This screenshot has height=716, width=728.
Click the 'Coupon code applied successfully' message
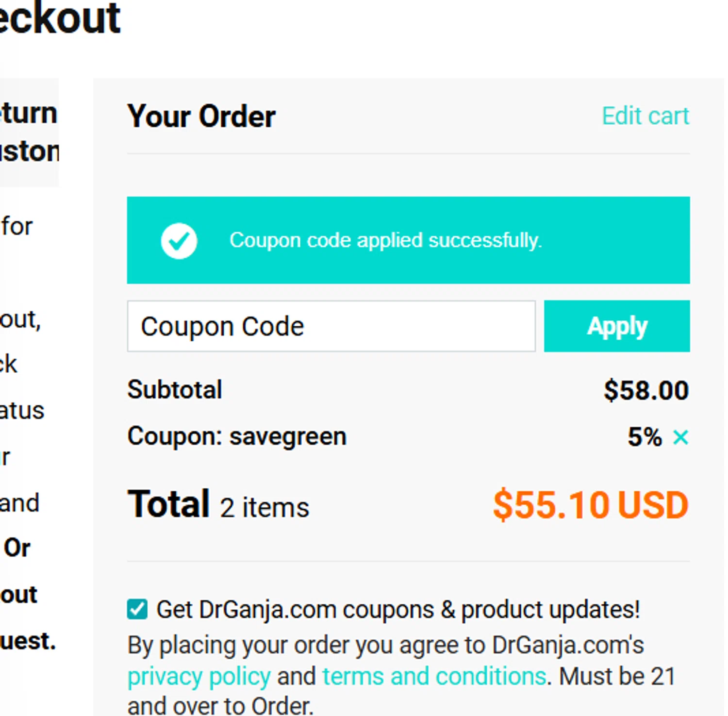385,240
